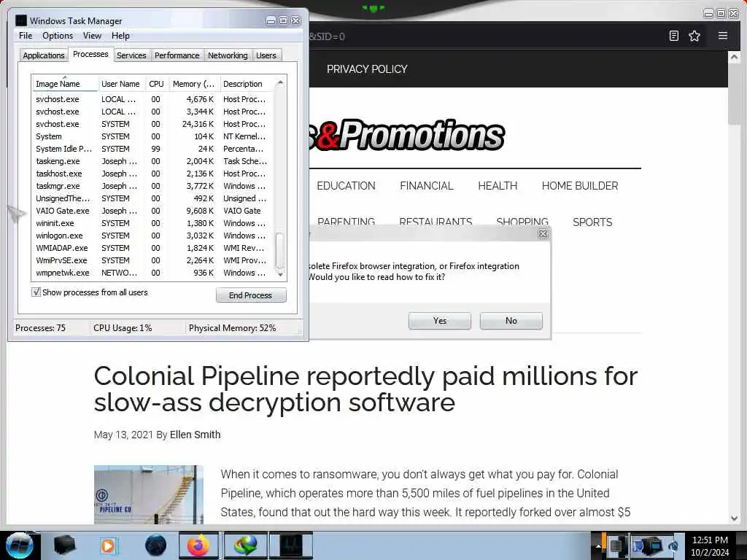Switch to the Services tab
This screenshot has height=560, width=747.
[131, 55]
